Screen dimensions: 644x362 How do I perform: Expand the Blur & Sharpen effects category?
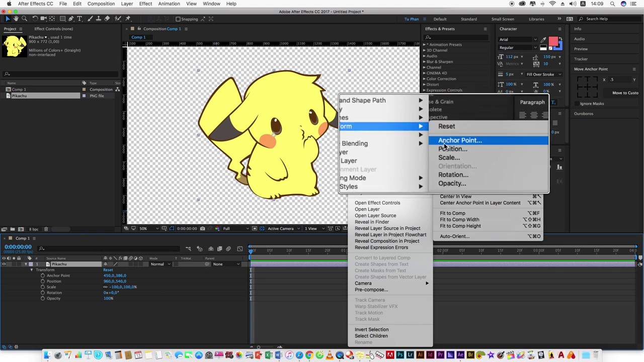pyautogui.click(x=424, y=62)
